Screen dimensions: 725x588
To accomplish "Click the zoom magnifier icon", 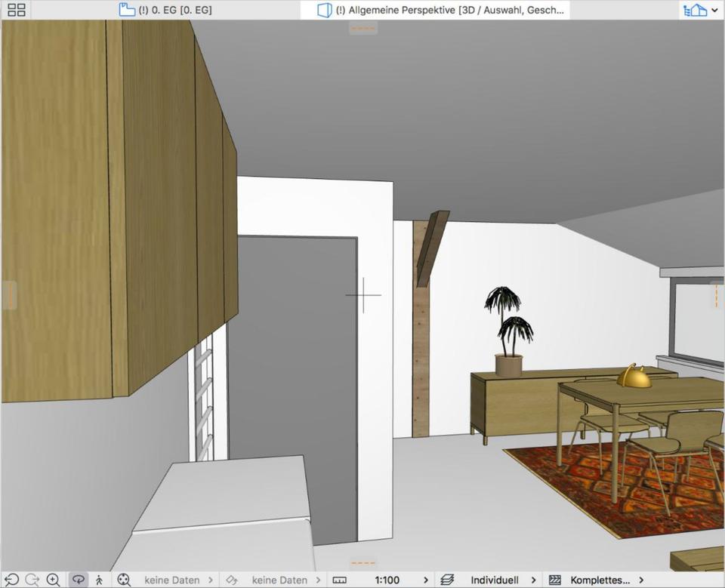I will click(54, 580).
